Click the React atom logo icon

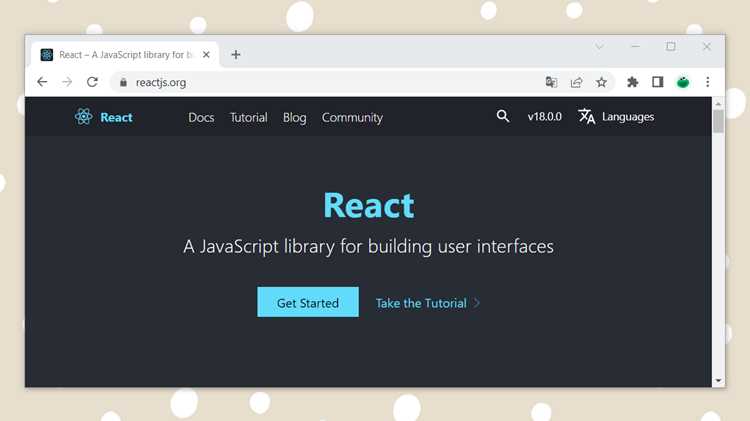coord(83,117)
